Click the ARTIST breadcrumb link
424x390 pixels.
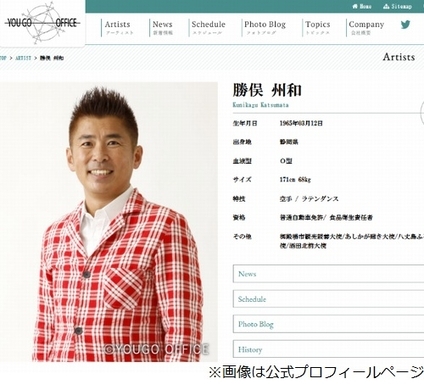23,58
